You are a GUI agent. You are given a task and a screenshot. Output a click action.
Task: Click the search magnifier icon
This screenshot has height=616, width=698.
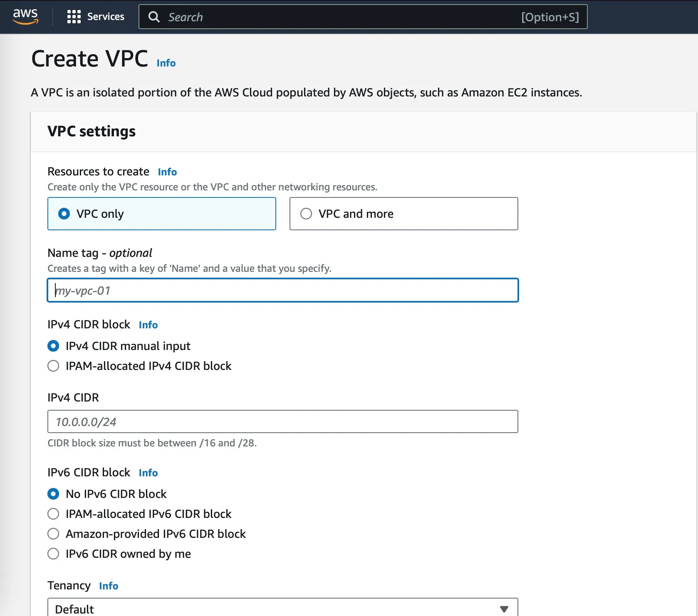(154, 17)
